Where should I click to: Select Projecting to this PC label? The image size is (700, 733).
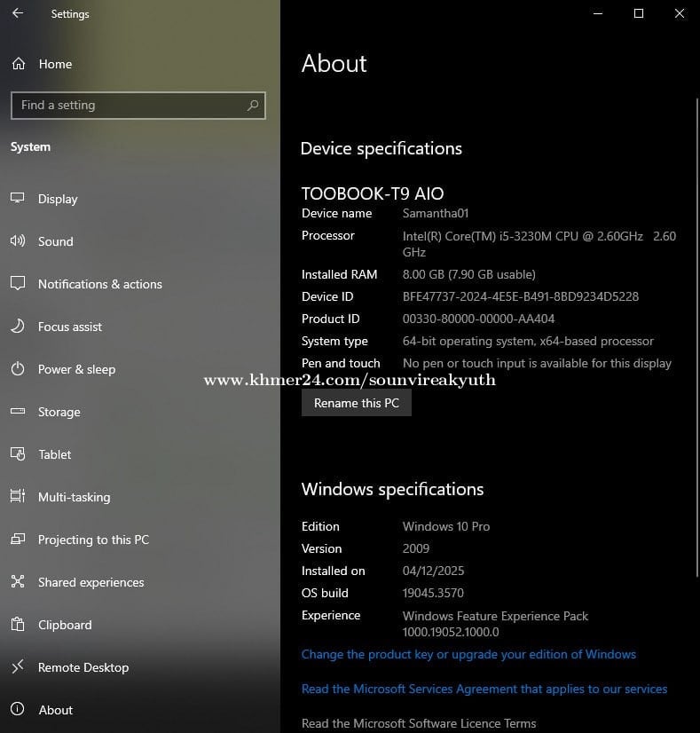pyautogui.click(x=93, y=540)
